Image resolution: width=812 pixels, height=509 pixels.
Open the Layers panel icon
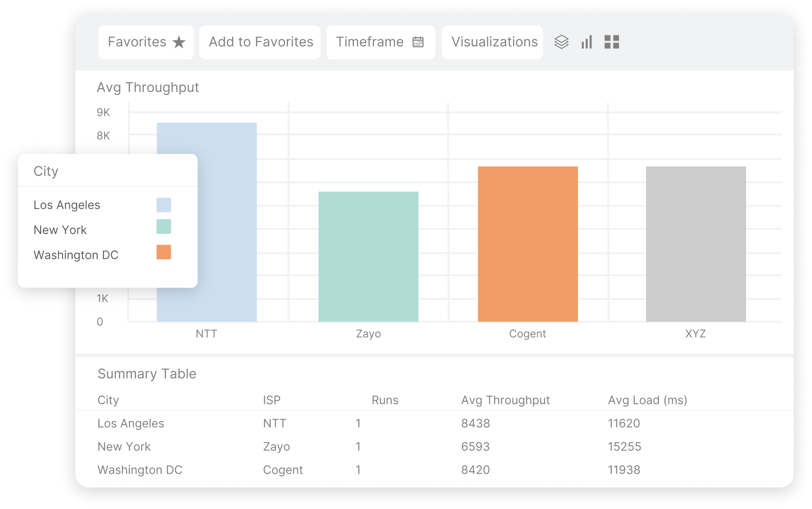pos(561,42)
